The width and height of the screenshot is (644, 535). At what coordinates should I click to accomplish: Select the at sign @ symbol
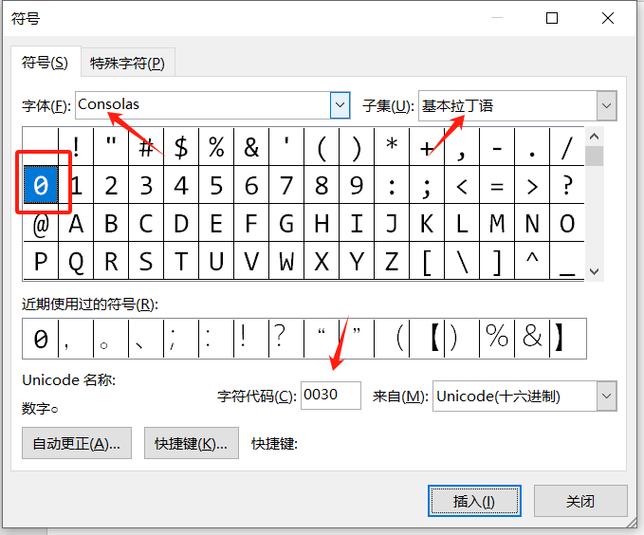tap(41, 223)
